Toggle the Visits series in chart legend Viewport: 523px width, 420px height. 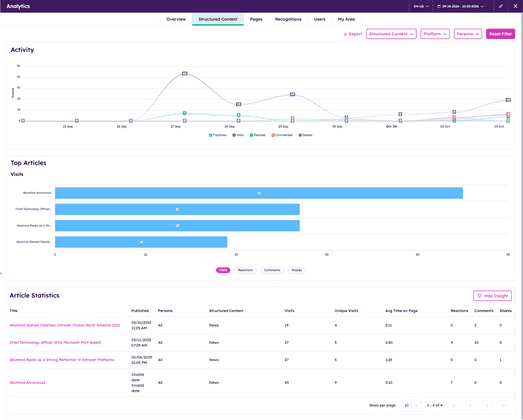click(x=238, y=135)
